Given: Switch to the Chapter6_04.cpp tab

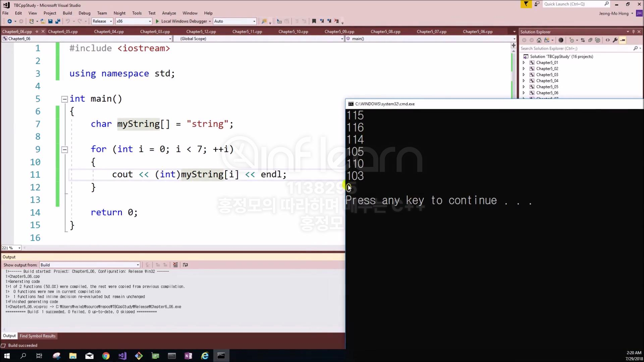Looking at the screenshot, I should click(x=109, y=32).
